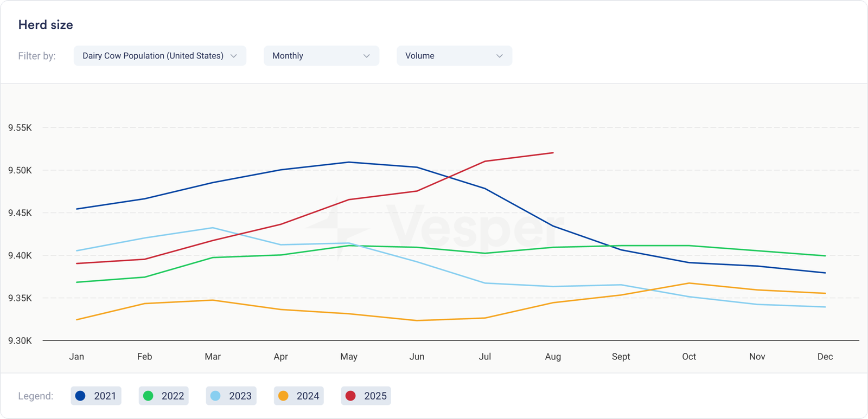Open the Dairy Cow Population dropdown
This screenshot has height=419, width=868.
pyautogui.click(x=153, y=56)
